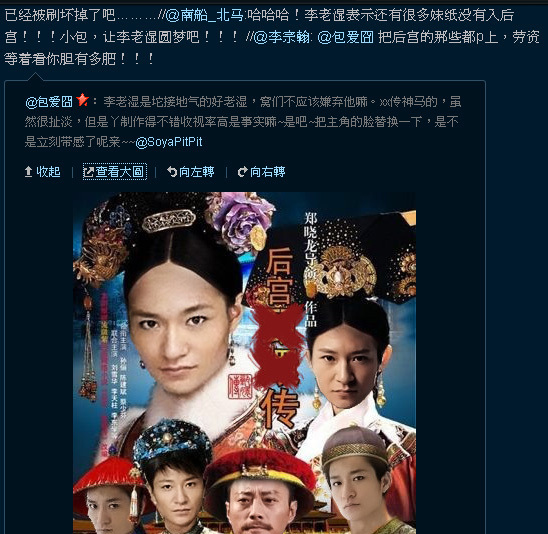Viewport: 548px width, 534px height.
Task: Rotate the image right using 向右转 text
Action: tap(268, 172)
